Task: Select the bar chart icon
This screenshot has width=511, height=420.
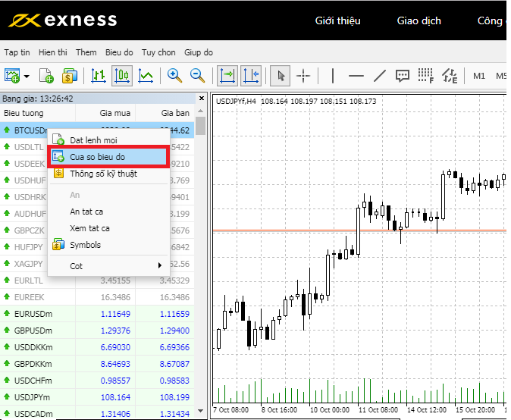Action: tap(98, 76)
